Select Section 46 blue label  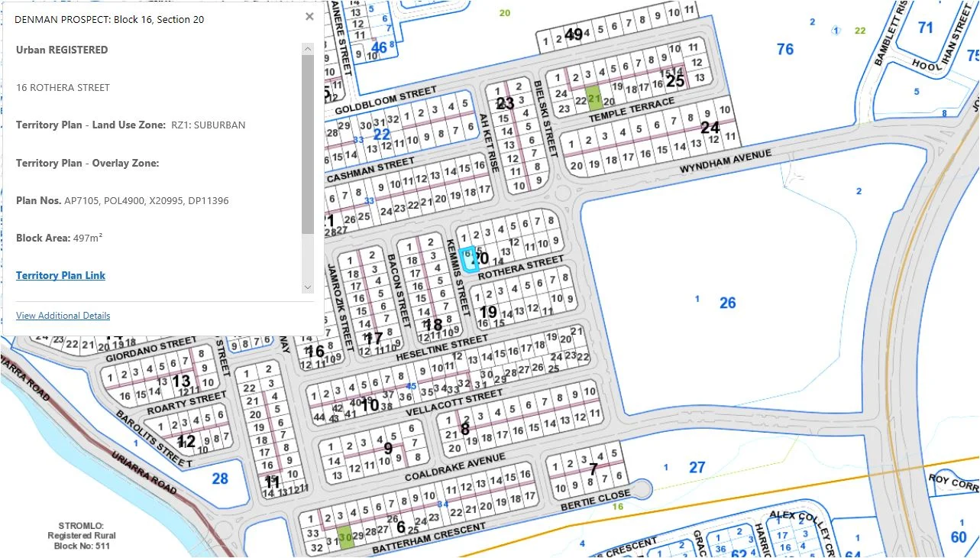pyautogui.click(x=379, y=48)
